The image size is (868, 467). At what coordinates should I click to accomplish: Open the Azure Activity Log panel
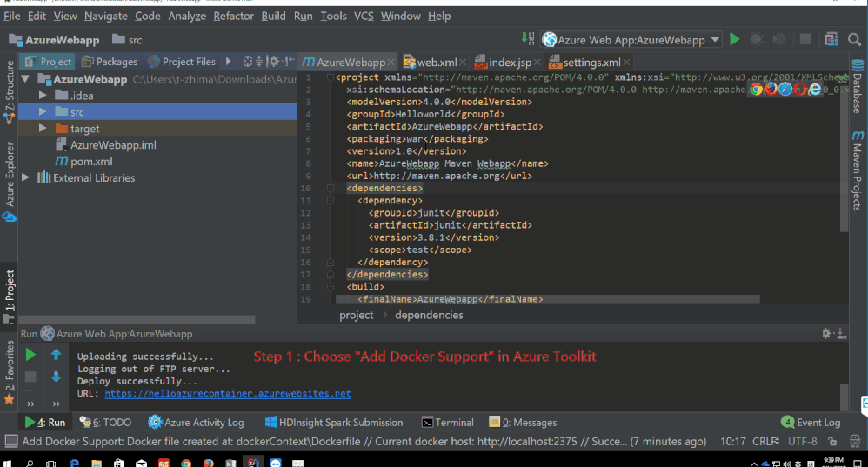click(196, 422)
